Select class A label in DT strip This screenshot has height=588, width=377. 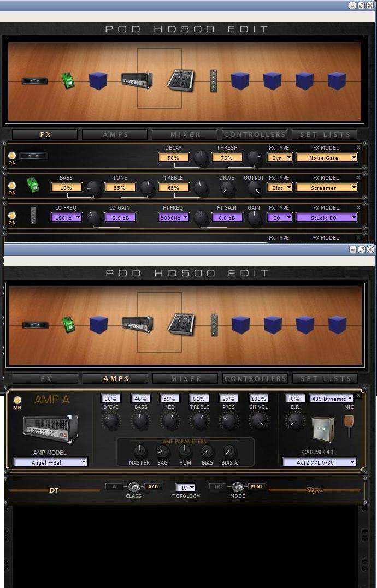[x=114, y=487]
